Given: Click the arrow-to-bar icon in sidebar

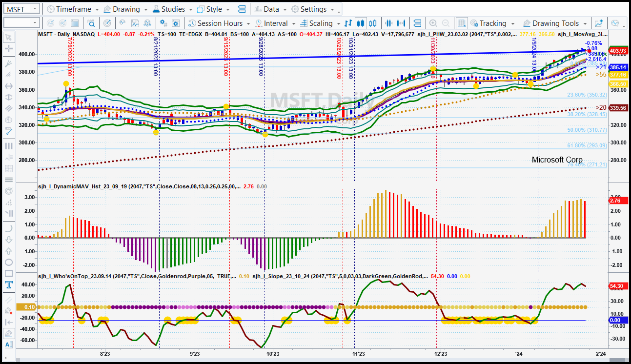Looking at the screenshot, I should tap(8, 322).
